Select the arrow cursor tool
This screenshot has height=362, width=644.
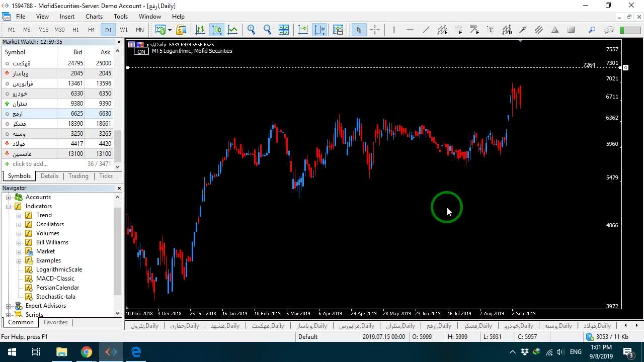pyautogui.click(x=359, y=30)
